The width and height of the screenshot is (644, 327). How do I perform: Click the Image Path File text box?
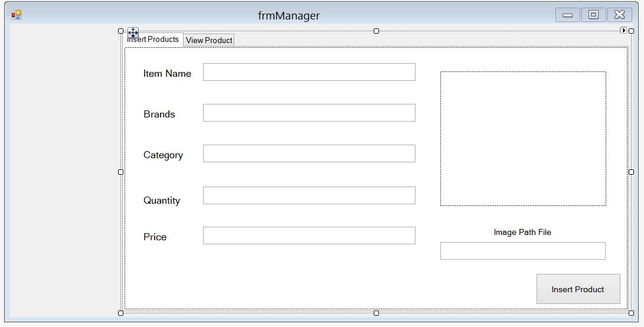pyautogui.click(x=522, y=251)
